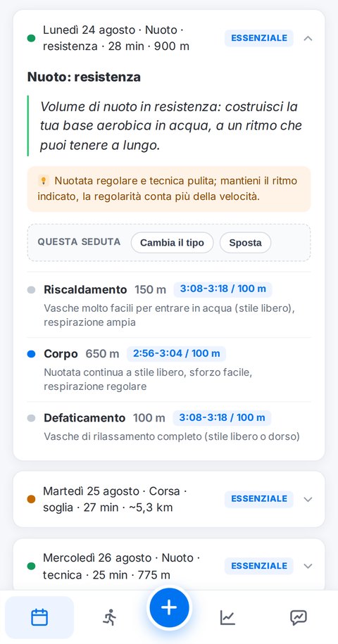The height and width of the screenshot is (644, 338).
Task: Click the lightbulb tip icon
Action: pyautogui.click(x=43, y=181)
